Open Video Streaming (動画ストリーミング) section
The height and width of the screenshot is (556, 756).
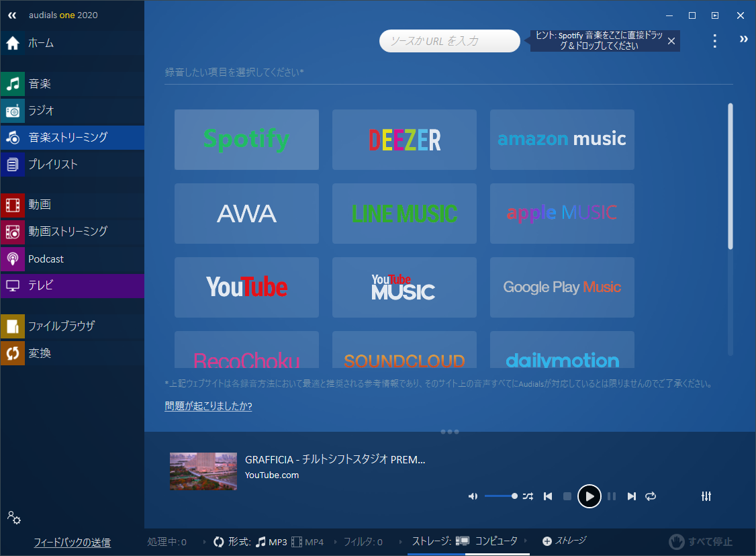tap(73, 232)
